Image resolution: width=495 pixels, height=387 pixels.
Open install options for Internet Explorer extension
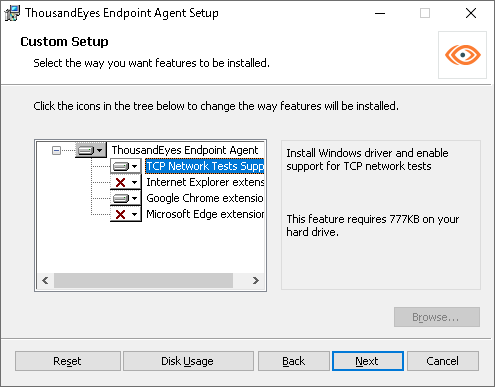[x=126, y=182]
